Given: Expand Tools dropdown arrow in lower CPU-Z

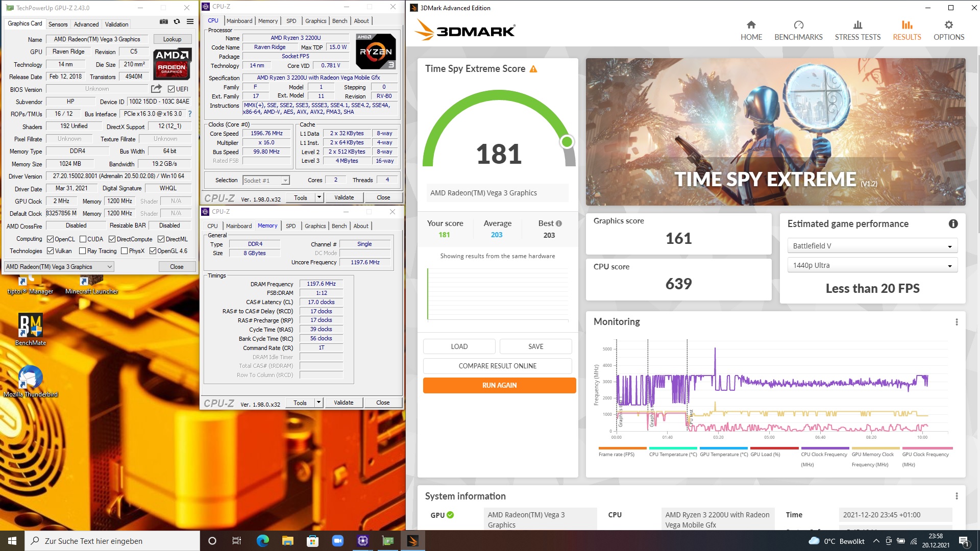Looking at the screenshot, I should point(318,403).
